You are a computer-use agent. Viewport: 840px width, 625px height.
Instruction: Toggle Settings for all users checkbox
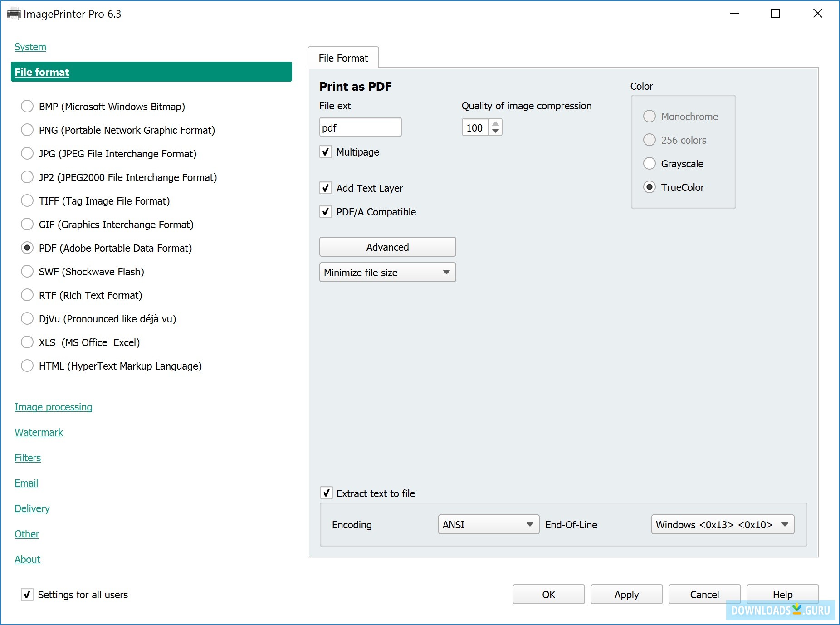point(27,594)
